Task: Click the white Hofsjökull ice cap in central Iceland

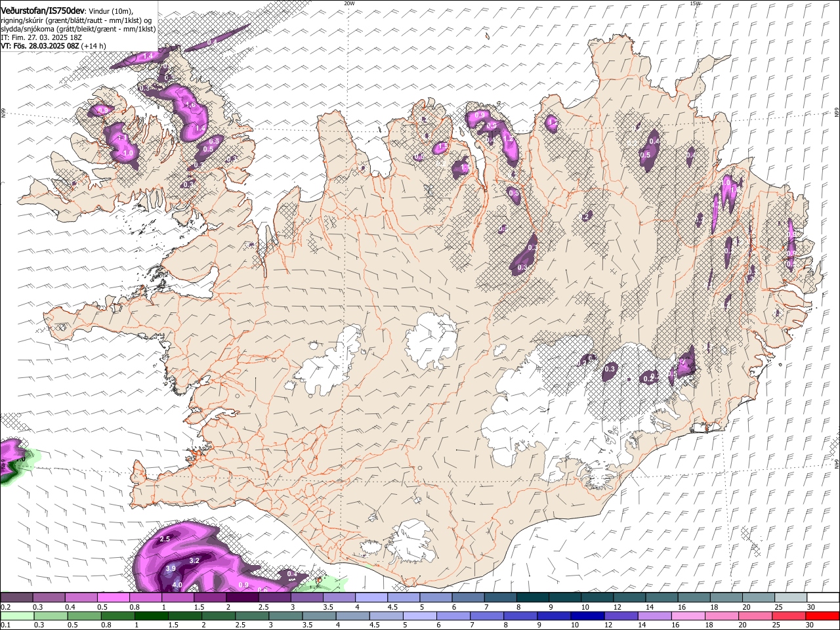Action: pos(431,340)
